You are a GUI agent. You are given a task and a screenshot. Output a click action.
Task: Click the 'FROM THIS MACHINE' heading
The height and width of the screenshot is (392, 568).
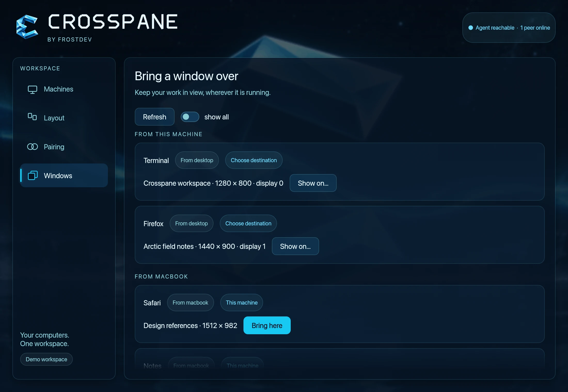pos(169,134)
